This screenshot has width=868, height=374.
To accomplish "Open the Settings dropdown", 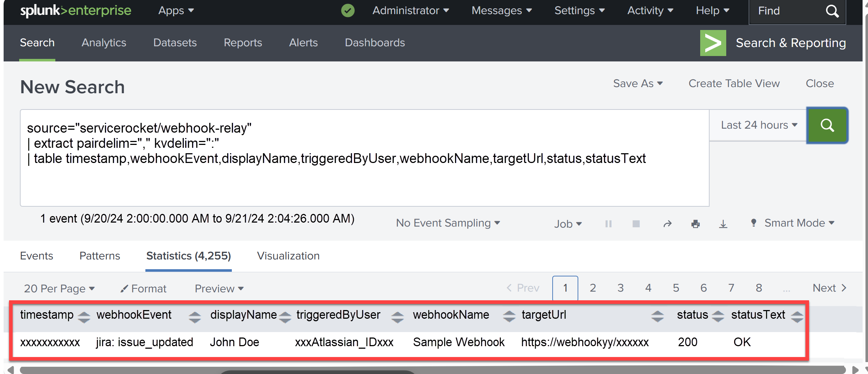I will pyautogui.click(x=579, y=11).
